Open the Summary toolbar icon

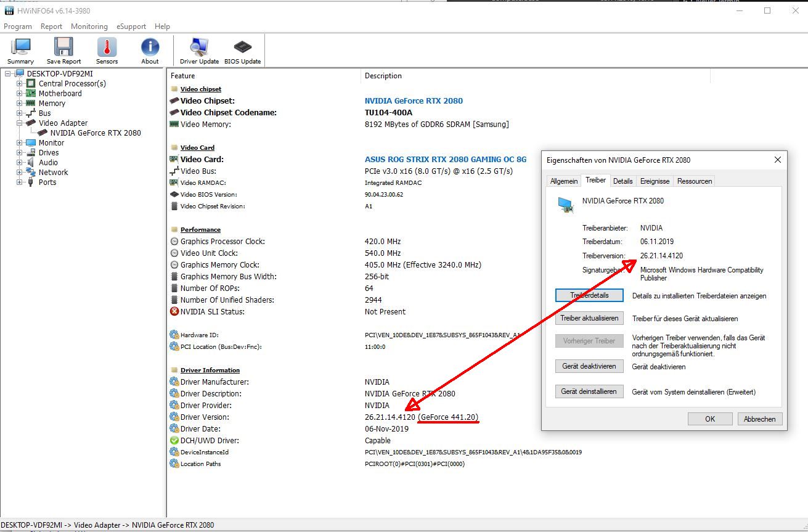point(21,51)
